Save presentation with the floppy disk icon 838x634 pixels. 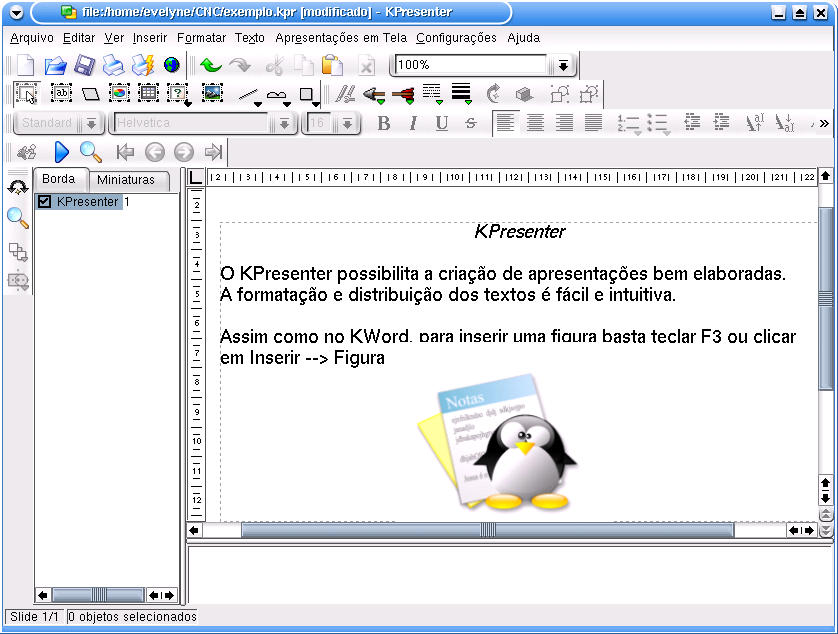click(x=84, y=65)
